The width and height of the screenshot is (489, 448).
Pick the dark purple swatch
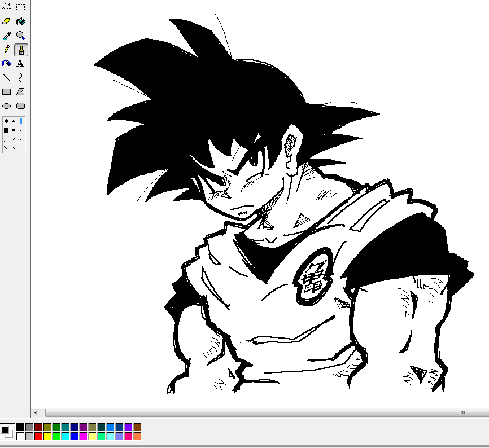coord(83,427)
